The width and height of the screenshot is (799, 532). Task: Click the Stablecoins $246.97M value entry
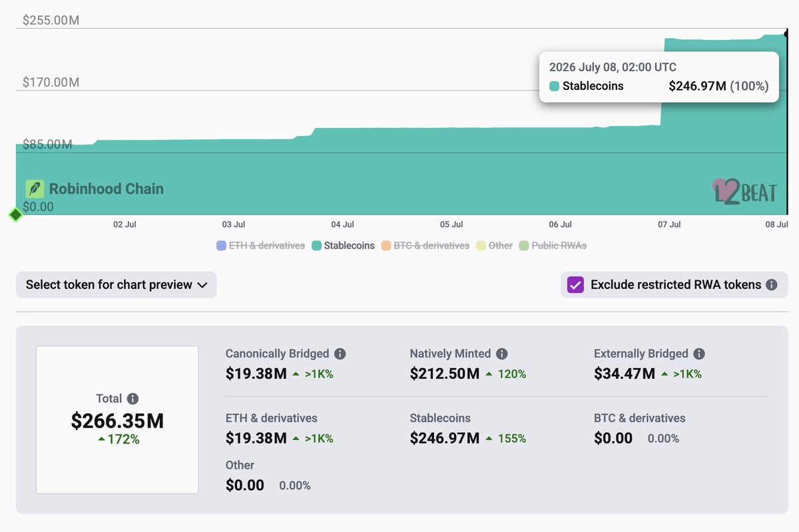[x=445, y=438]
